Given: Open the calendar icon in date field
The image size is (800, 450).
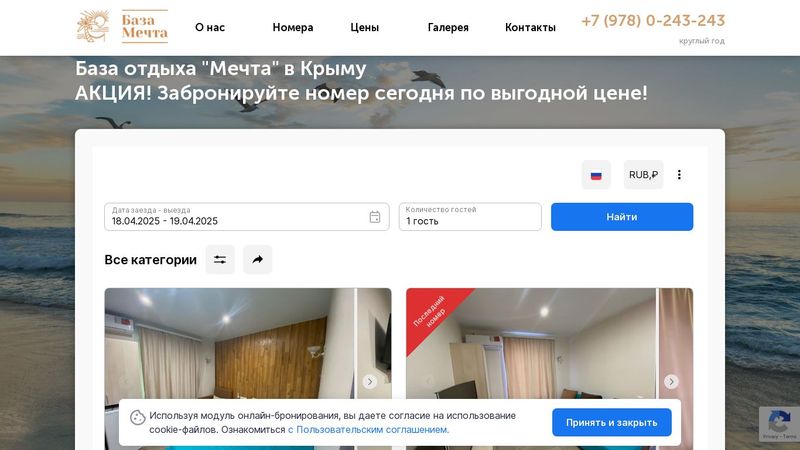Looking at the screenshot, I should click(375, 217).
